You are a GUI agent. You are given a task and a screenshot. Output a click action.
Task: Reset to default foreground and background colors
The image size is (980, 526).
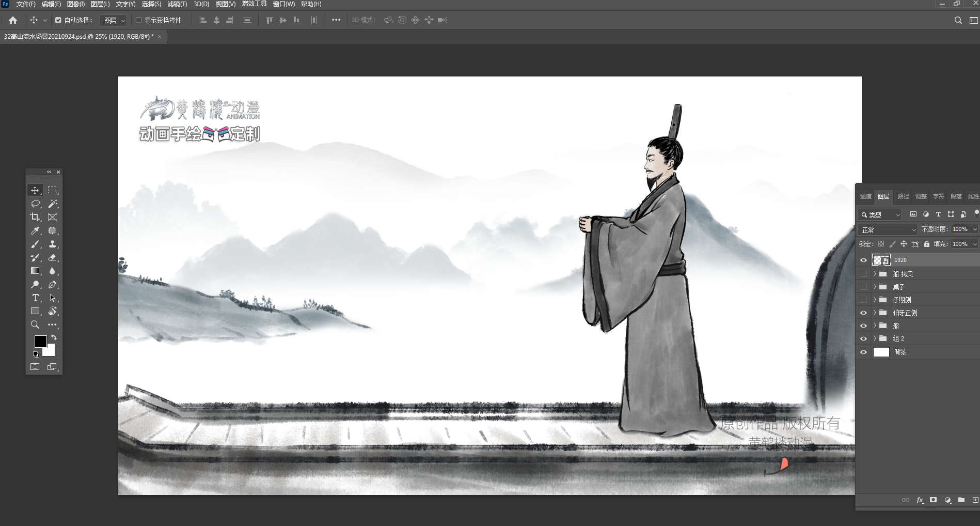36,354
